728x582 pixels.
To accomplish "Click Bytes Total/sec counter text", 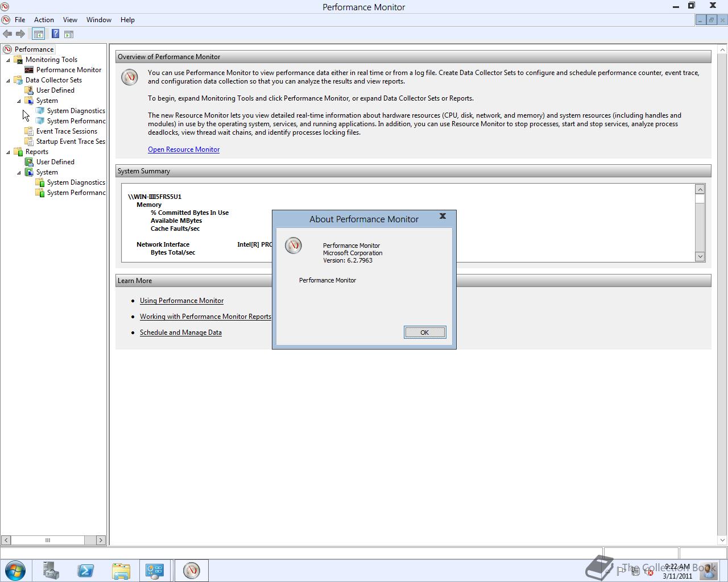I will (173, 252).
